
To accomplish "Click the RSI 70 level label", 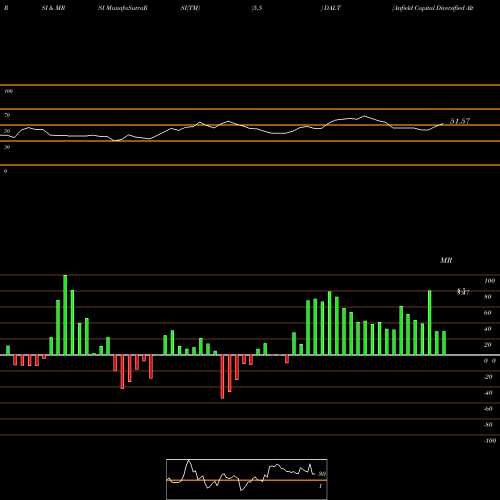I will (7, 115).
